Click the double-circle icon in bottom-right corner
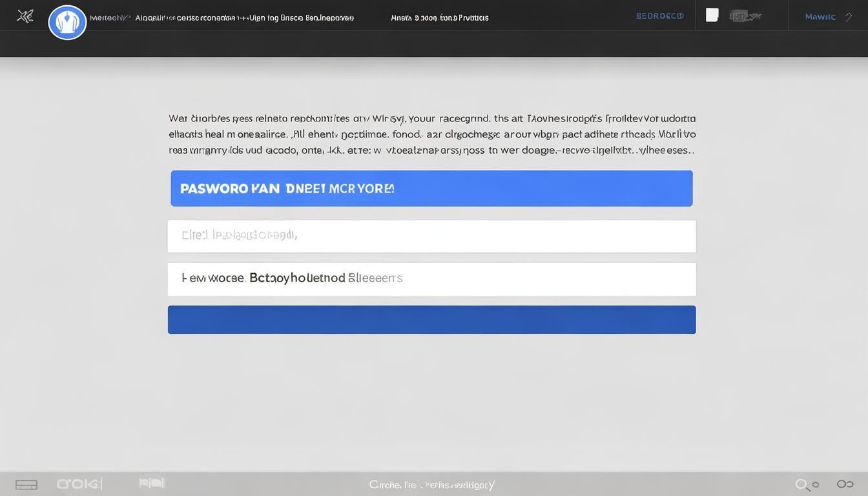This screenshot has height=496, width=868. coord(845,484)
